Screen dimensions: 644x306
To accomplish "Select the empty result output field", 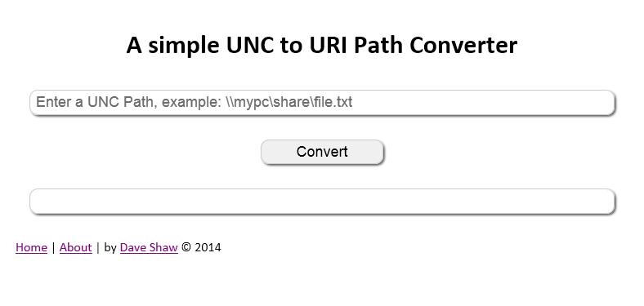I will [322, 202].
